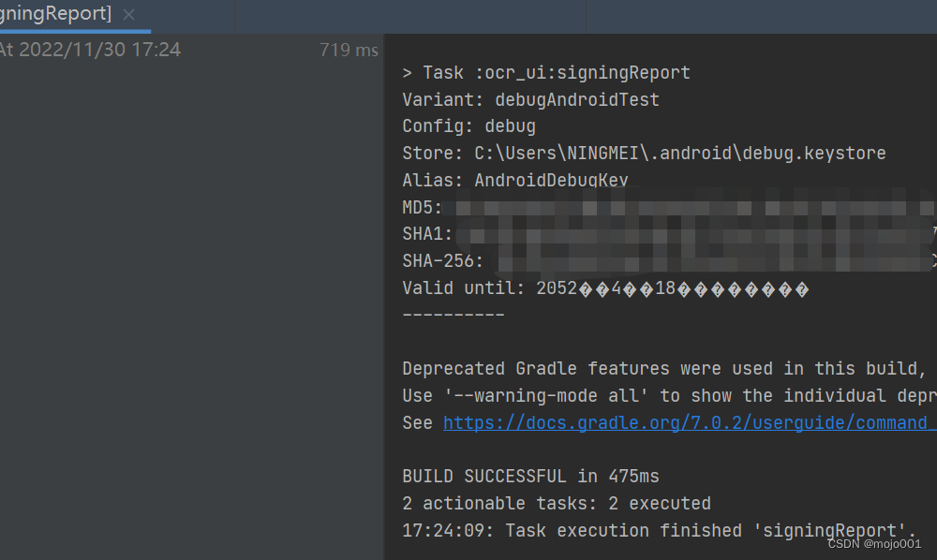This screenshot has height=560, width=937.
Task: Select the '2 actionable tasks' summary line
Action: pyautogui.click(x=557, y=503)
